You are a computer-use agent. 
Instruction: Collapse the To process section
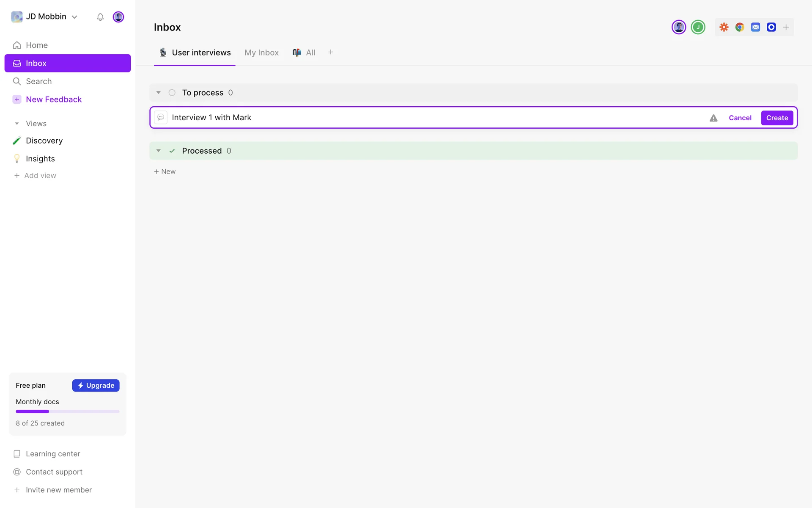(x=159, y=93)
